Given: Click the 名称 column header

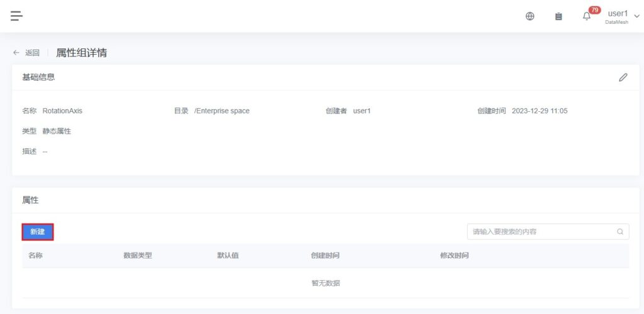Looking at the screenshot, I should click(x=35, y=256).
